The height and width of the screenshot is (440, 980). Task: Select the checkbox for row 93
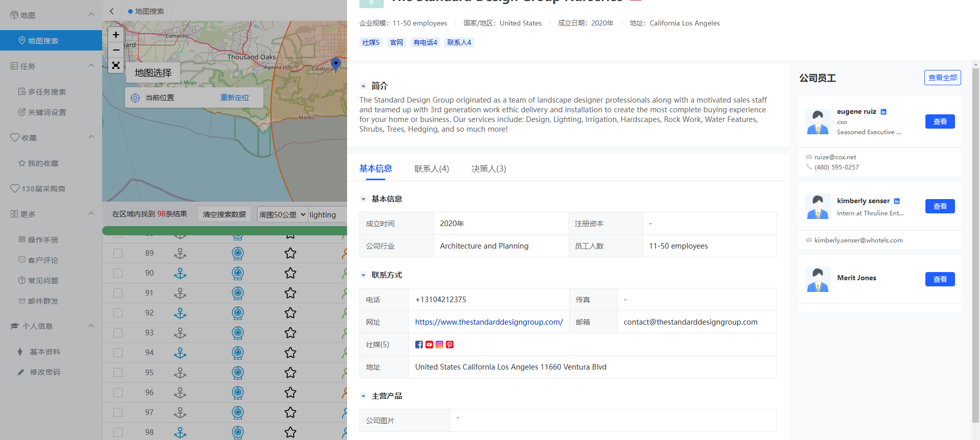click(118, 333)
